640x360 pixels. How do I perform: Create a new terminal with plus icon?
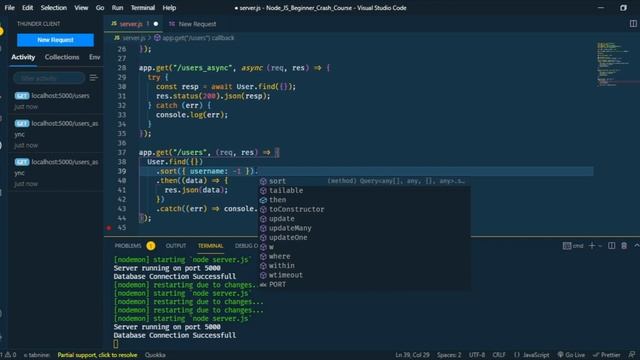point(592,246)
